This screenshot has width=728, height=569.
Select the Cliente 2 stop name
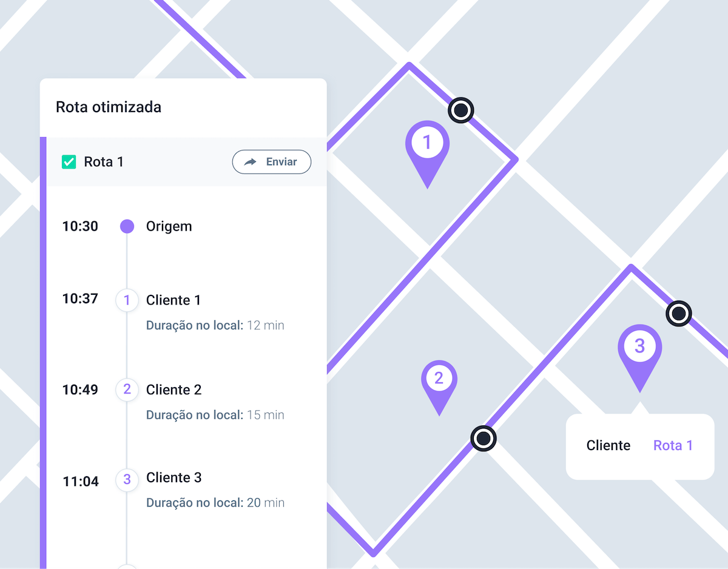174,389
